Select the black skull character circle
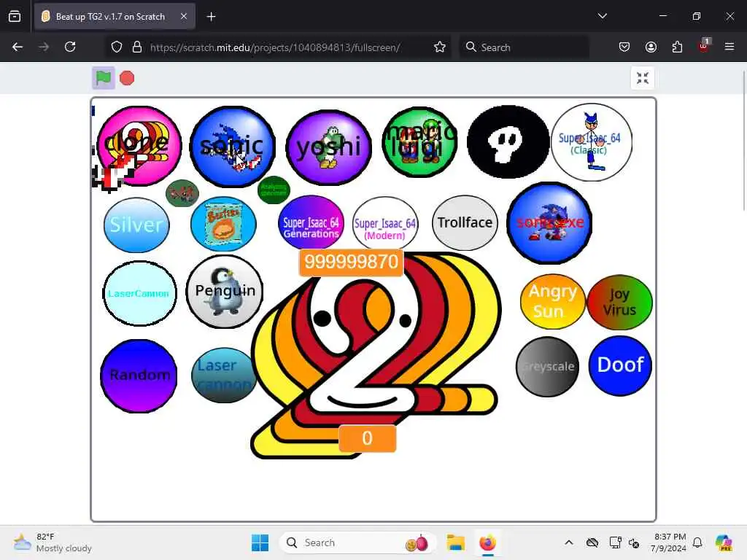Screen dimensions: 747x560 coord(508,142)
